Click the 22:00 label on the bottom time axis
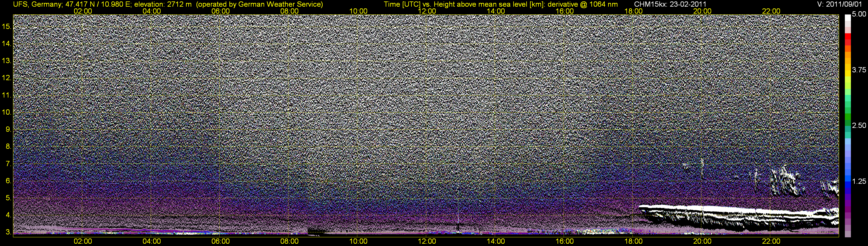The width and height of the screenshot is (868, 246). pyautogui.click(x=771, y=241)
